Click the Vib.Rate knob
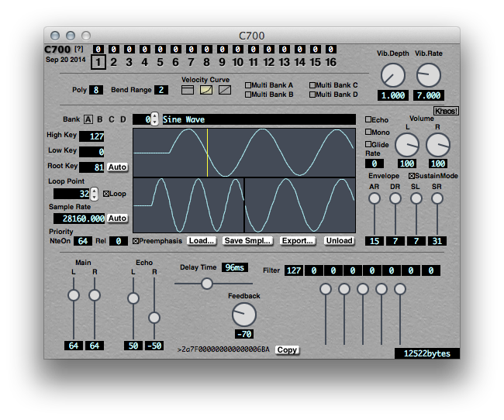The width and height of the screenshot is (504, 420). (428, 75)
